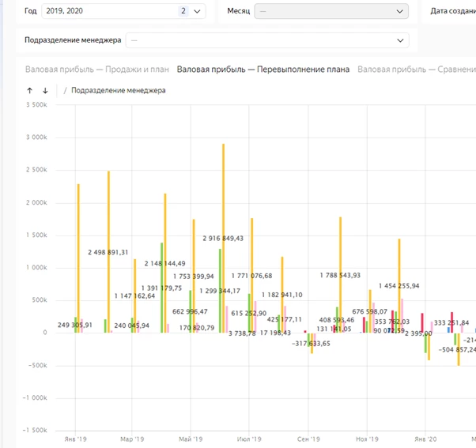Screen dimensions: 476x448
Task: Click data label 1 391 179,75
Action: pos(161,288)
